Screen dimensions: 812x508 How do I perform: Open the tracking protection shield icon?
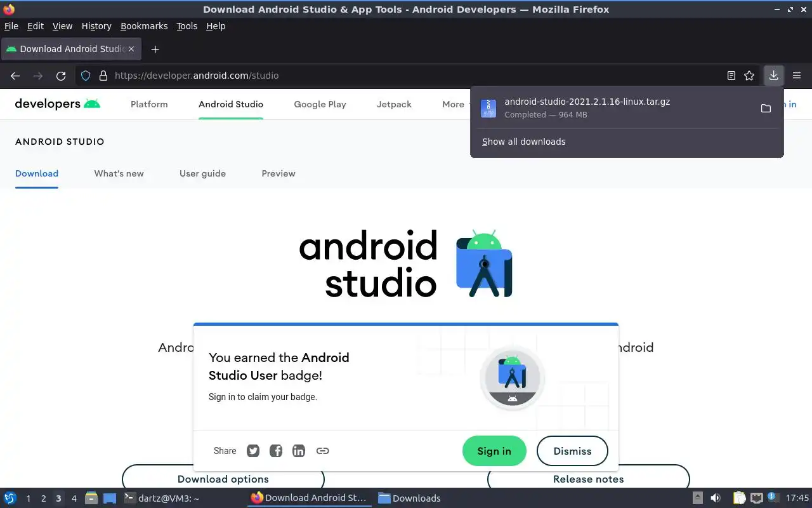pyautogui.click(x=86, y=76)
